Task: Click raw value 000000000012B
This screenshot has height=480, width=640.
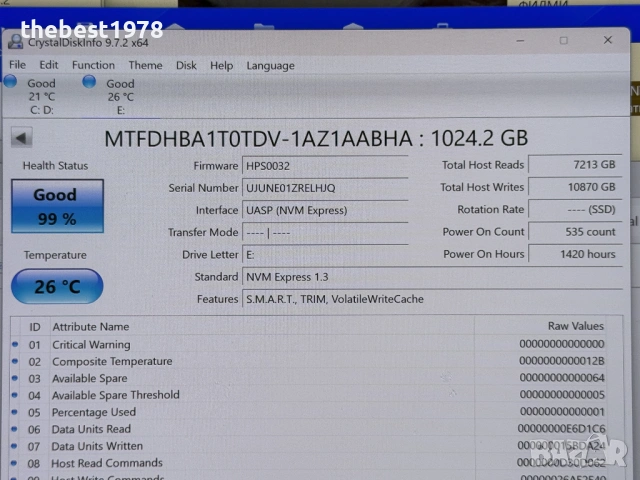Action: click(562, 361)
